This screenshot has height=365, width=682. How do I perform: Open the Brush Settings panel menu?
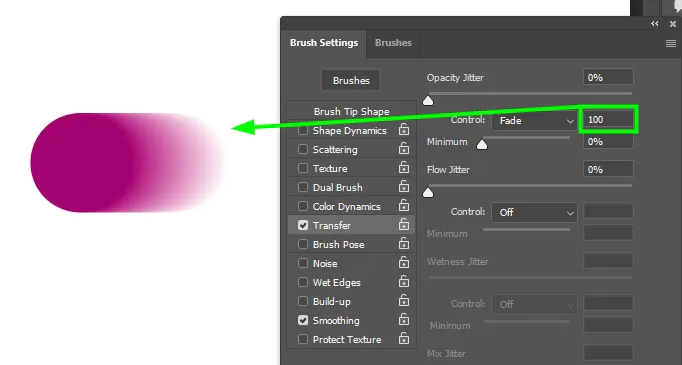click(671, 43)
